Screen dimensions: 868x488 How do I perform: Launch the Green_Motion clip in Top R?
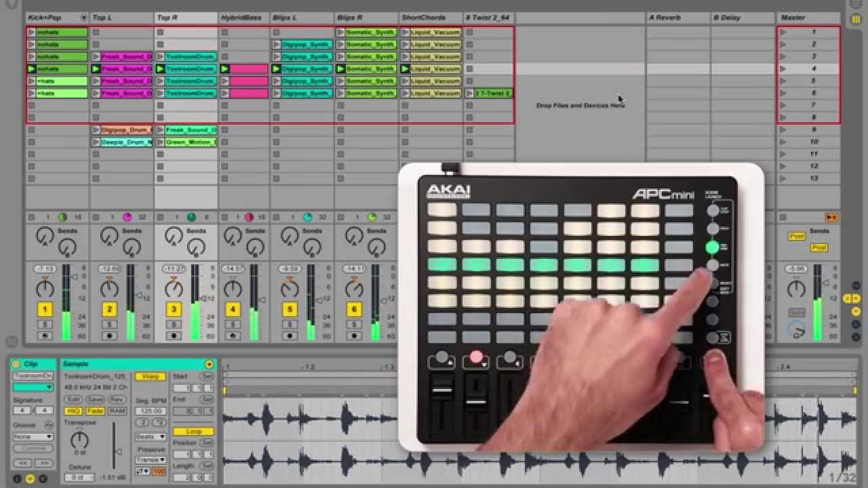point(161,142)
